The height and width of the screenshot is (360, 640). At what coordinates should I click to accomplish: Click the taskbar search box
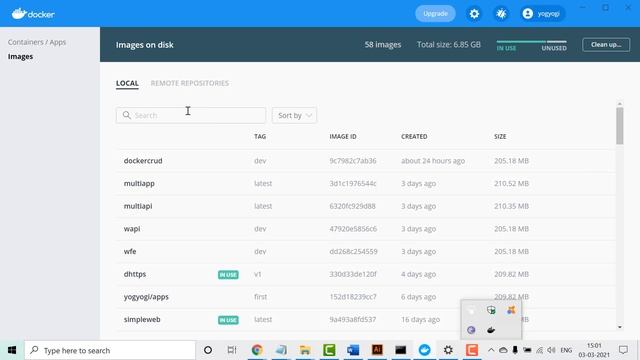[x=110, y=350]
